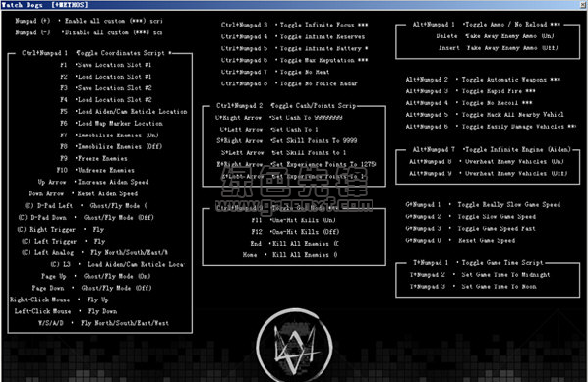Select Toggle No Police Radar line
Image resolution: width=588 pixels, height=382 pixels.
coord(289,83)
